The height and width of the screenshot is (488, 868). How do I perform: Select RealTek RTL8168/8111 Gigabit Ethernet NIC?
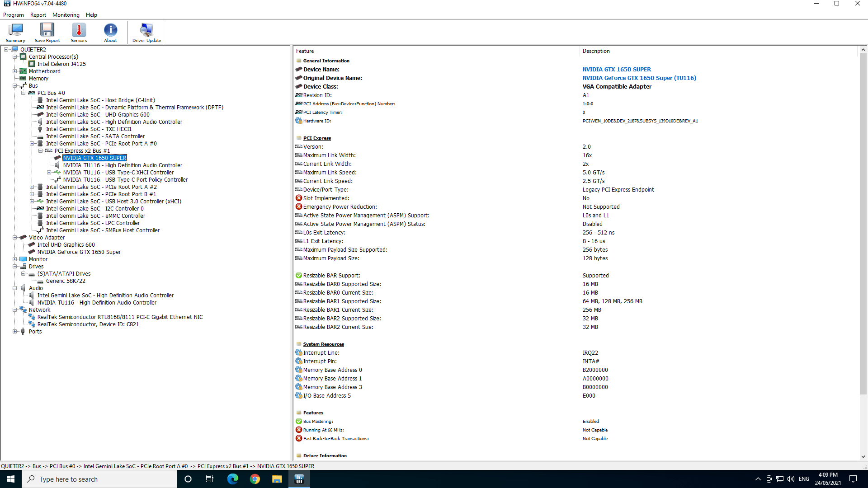pos(120,317)
